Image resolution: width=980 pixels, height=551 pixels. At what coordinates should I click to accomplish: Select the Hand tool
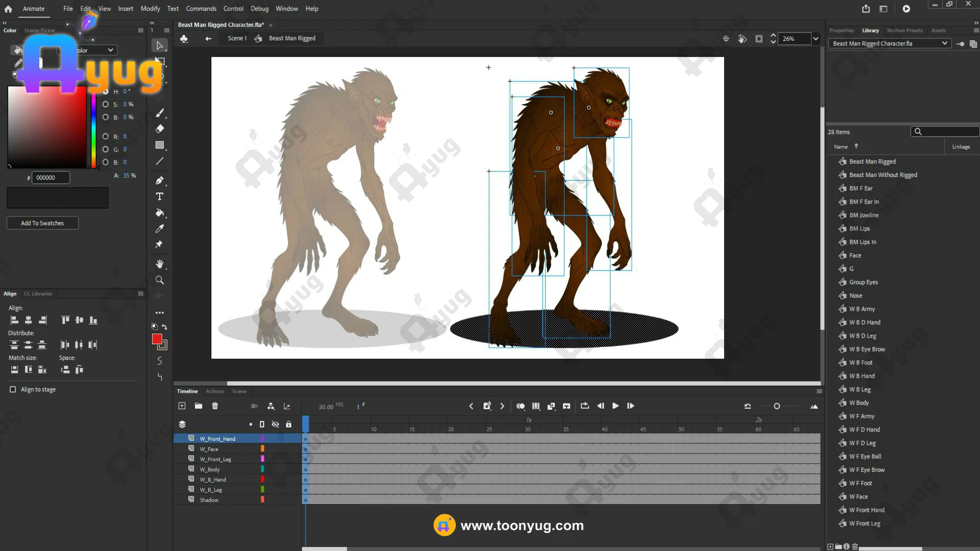160,264
